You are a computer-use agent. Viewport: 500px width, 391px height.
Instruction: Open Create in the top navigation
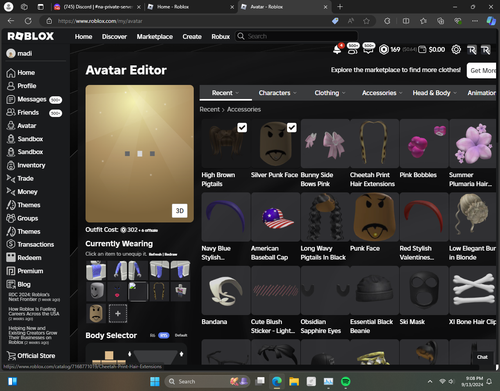[192, 37]
